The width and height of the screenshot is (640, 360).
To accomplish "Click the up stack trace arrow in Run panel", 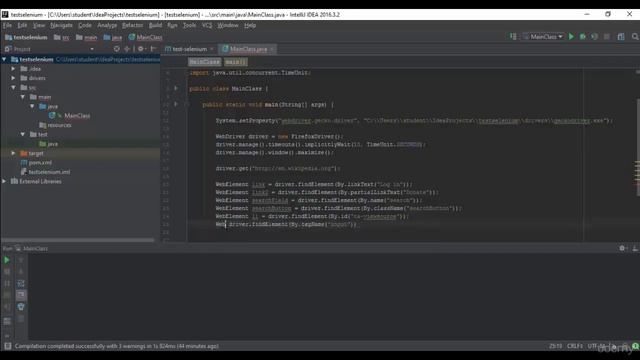I will pyautogui.click(x=21, y=260).
